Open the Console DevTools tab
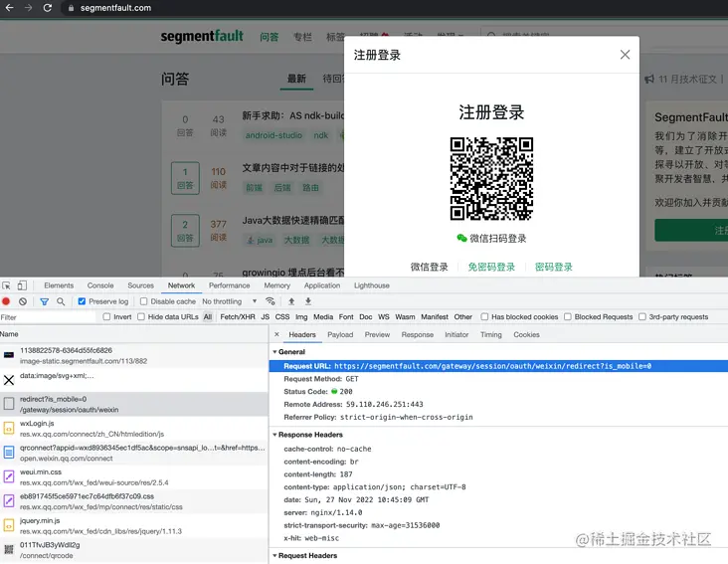The height and width of the screenshot is (564, 728). 100,285
